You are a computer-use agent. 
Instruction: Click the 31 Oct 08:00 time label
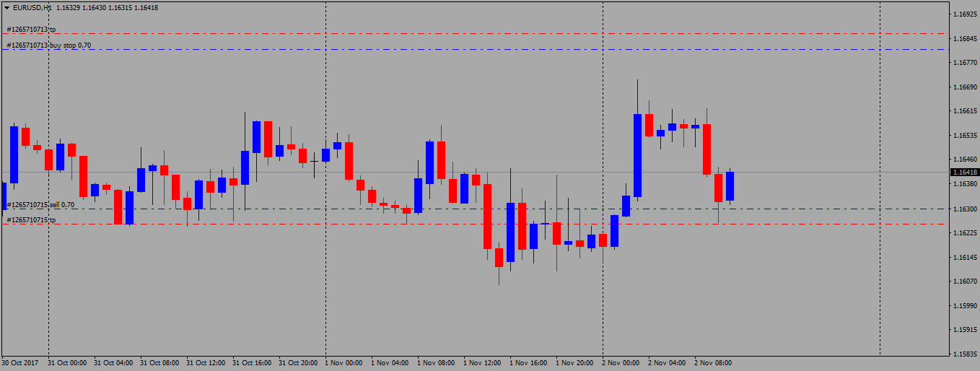click(x=159, y=363)
